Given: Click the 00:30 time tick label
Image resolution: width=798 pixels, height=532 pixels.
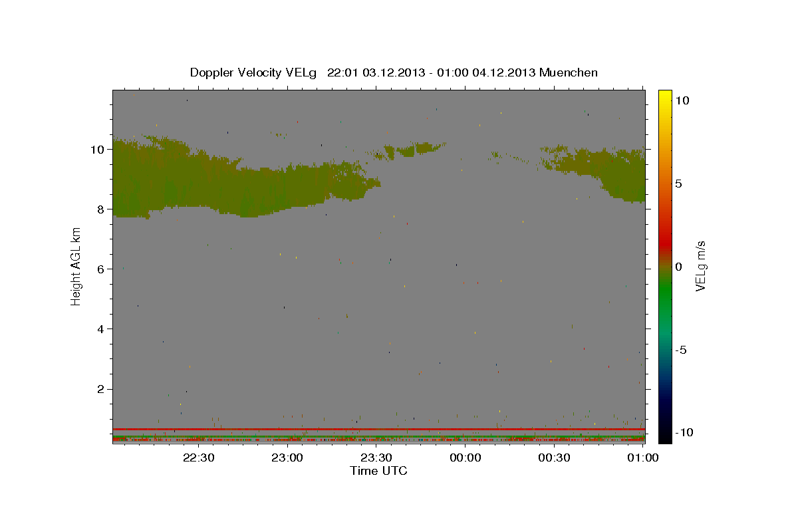Looking at the screenshot, I should coord(554,458).
